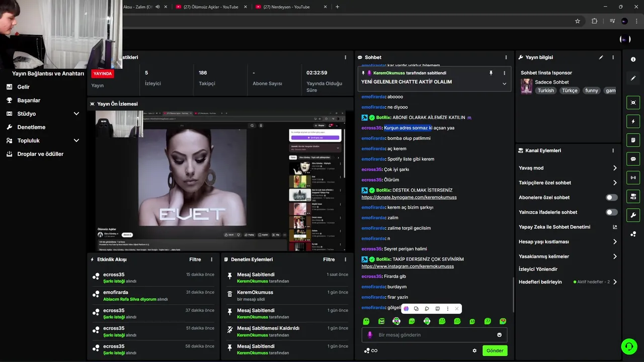The image size is (644, 362).
Task: Open Filtre in Etkinlik Akışı panel
Action: tap(195, 259)
